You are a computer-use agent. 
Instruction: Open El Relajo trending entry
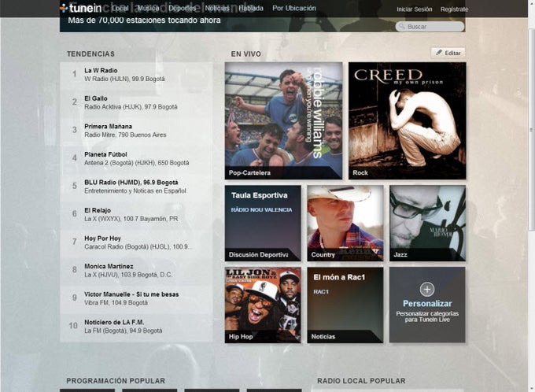pyautogui.click(x=136, y=214)
